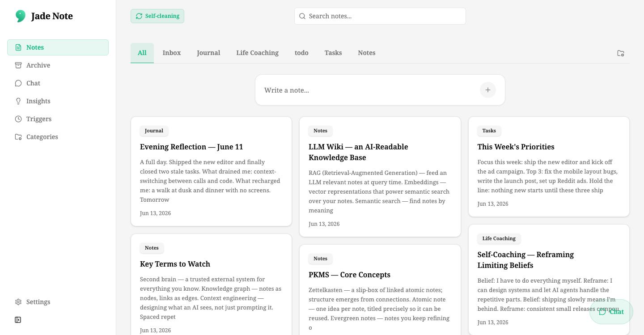Click Jun 13, 2026 date on LLM Wiki card
This screenshot has width=644, height=335.
[x=324, y=224]
